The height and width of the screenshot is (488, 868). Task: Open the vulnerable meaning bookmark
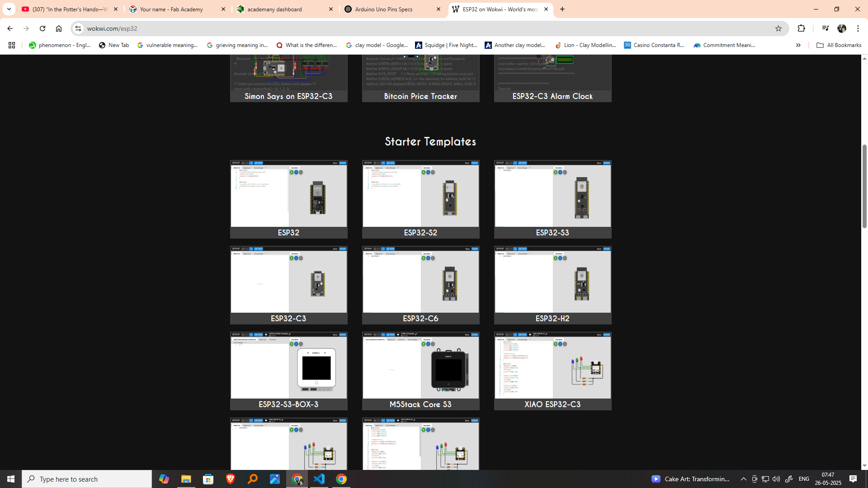[x=168, y=45]
